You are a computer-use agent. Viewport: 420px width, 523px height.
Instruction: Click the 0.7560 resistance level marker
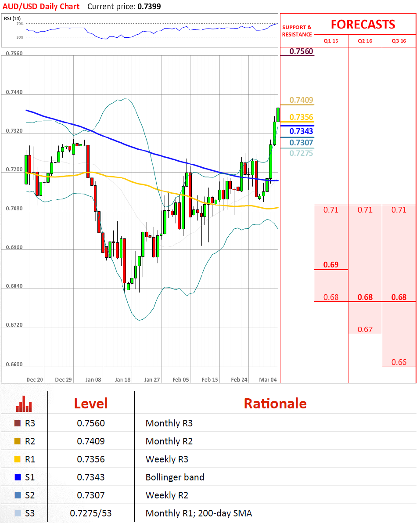click(x=301, y=51)
